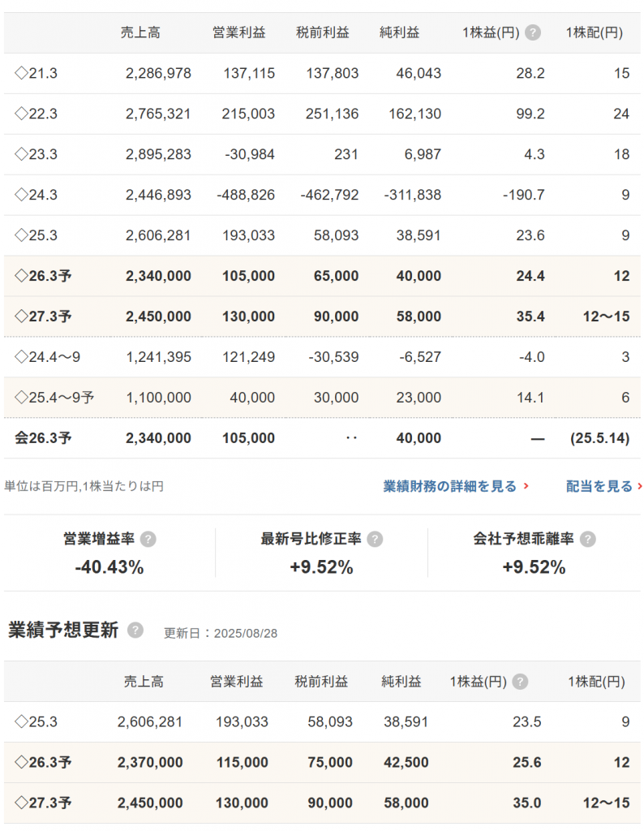
Task: Click top table 純利益 column header
Action: [399, 32]
